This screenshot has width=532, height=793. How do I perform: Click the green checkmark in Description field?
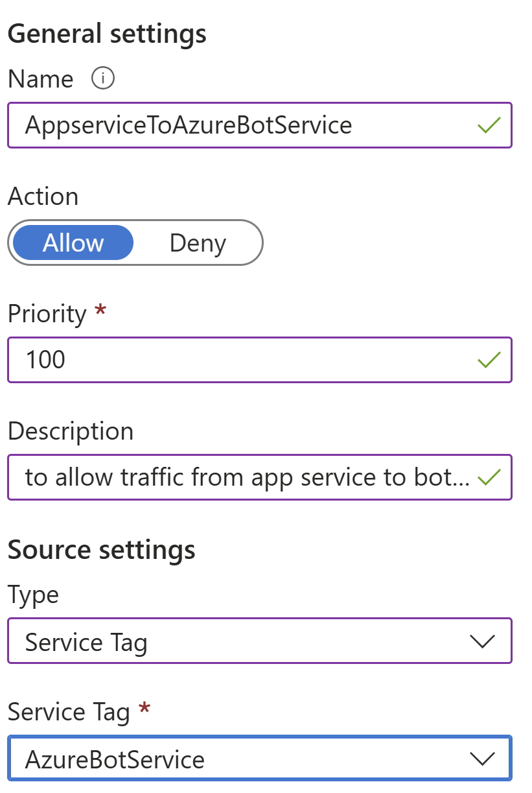pos(489,478)
